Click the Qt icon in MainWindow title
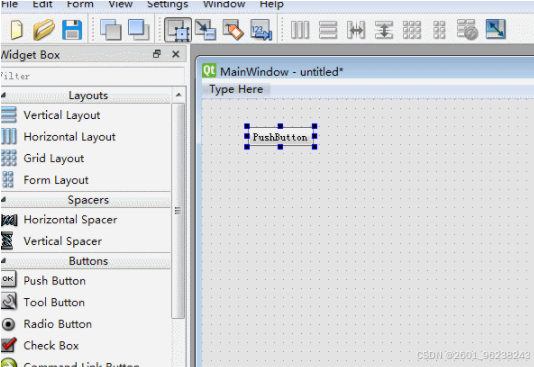The width and height of the screenshot is (534, 367). tap(209, 71)
